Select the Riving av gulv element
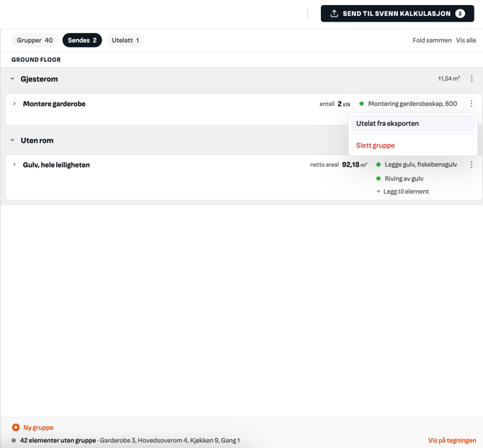The image size is (483, 448). (404, 179)
